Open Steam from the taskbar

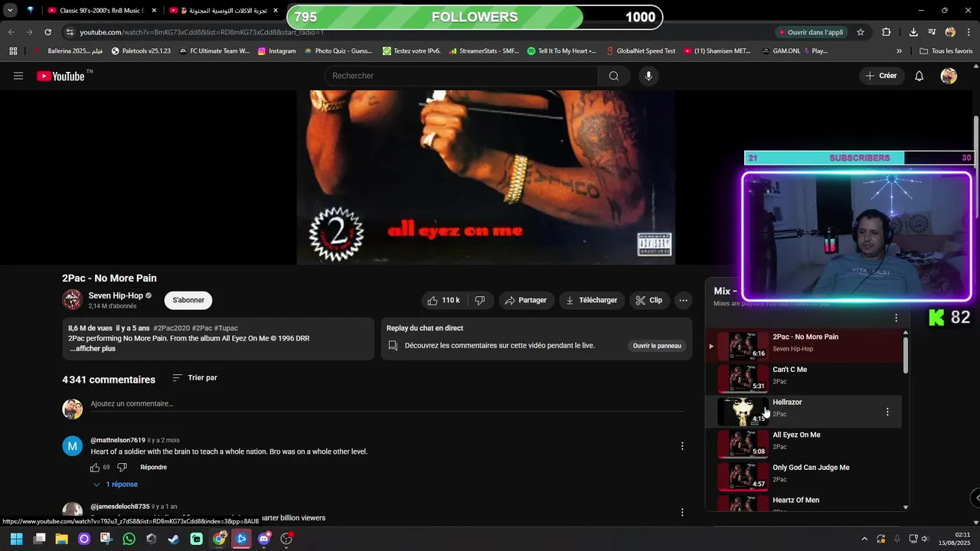point(174,539)
